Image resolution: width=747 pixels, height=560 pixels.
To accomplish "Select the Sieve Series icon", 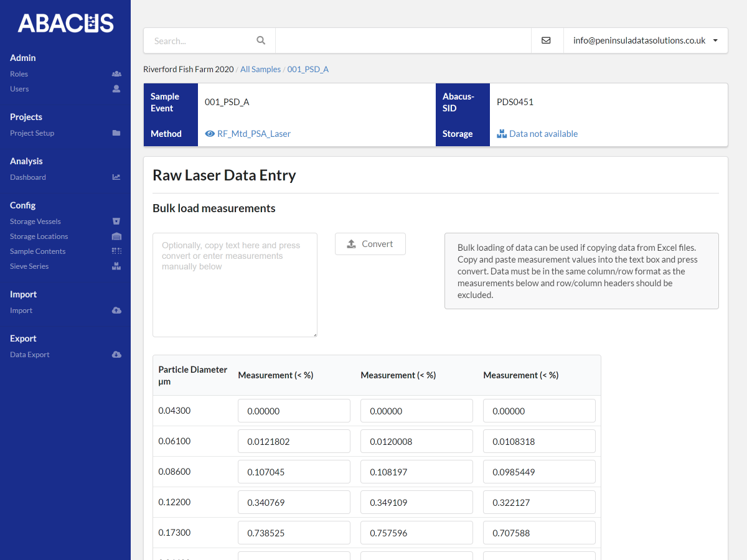I will 116,266.
